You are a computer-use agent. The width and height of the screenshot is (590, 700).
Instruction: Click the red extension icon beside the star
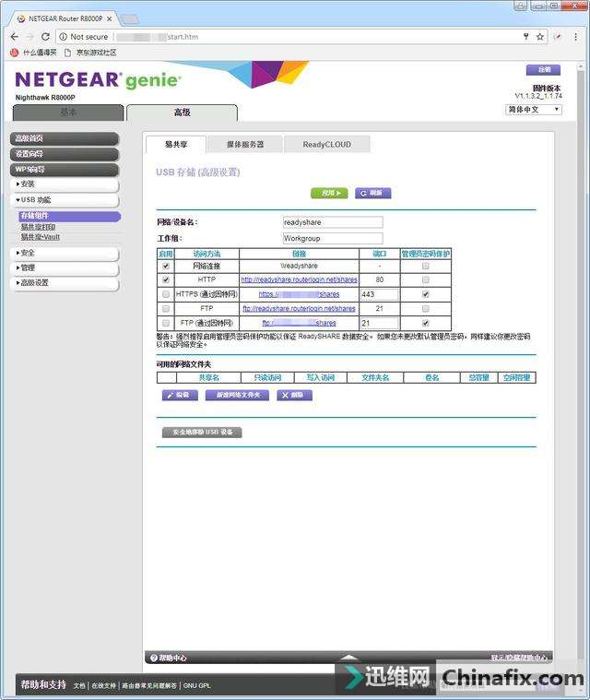558,37
